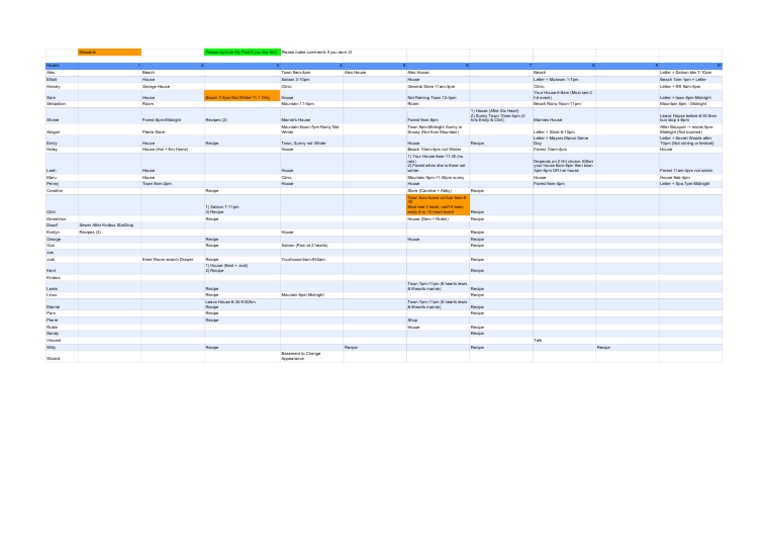Select the Leah name cell
The width and height of the screenshot is (768, 543).
click(x=62, y=164)
